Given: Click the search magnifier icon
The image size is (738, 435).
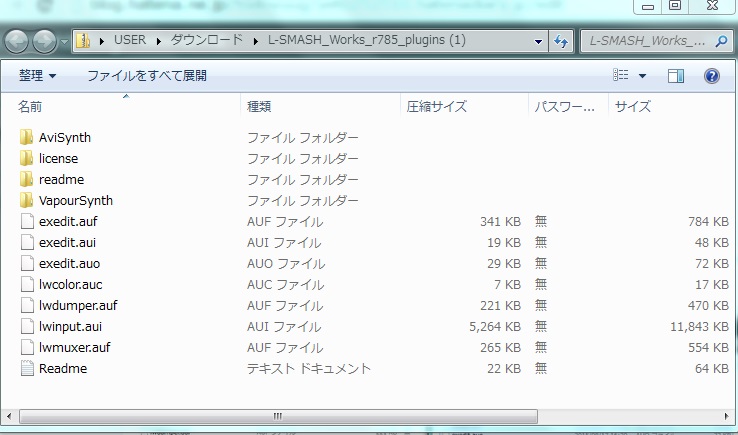Looking at the screenshot, I should point(721,41).
